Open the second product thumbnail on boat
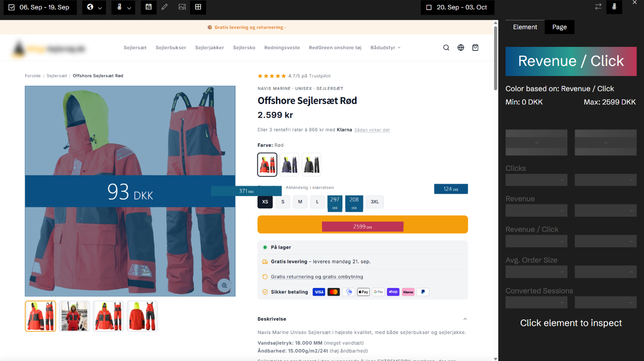Image resolution: width=644 pixels, height=361 pixels. [x=74, y=316]
